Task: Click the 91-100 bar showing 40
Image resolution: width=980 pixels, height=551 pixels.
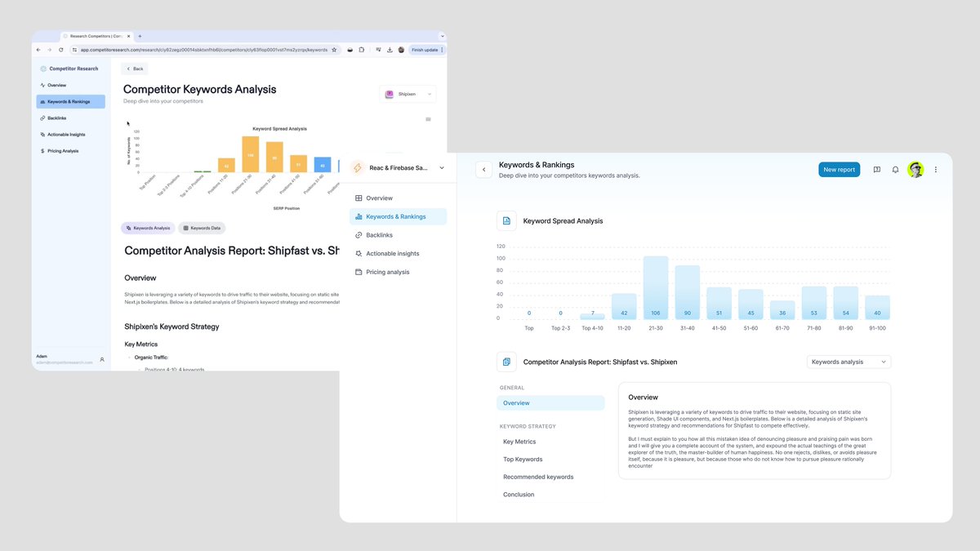Action: (877, 307)
